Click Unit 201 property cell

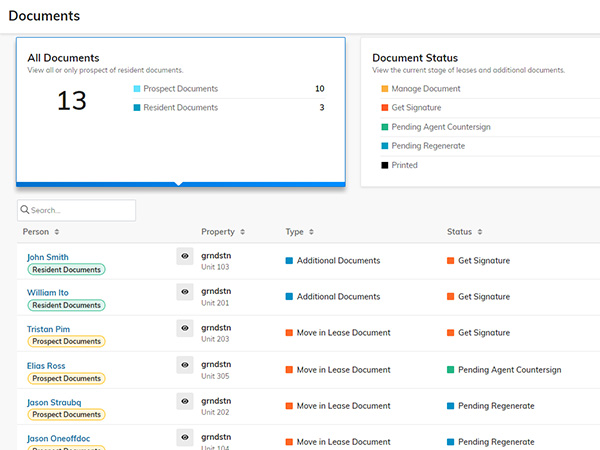point(215,303)
